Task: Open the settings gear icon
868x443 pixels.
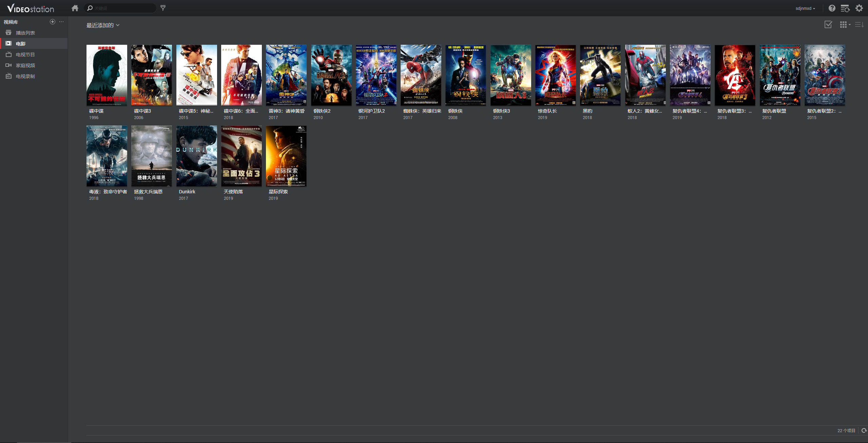Action: pos(859,8)
